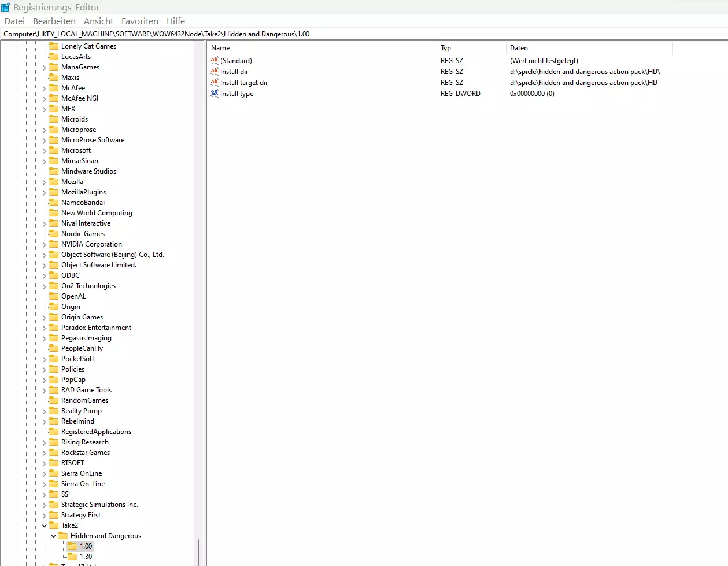
Task: Select the PegasusImaging key
Action: coord(87,338)
